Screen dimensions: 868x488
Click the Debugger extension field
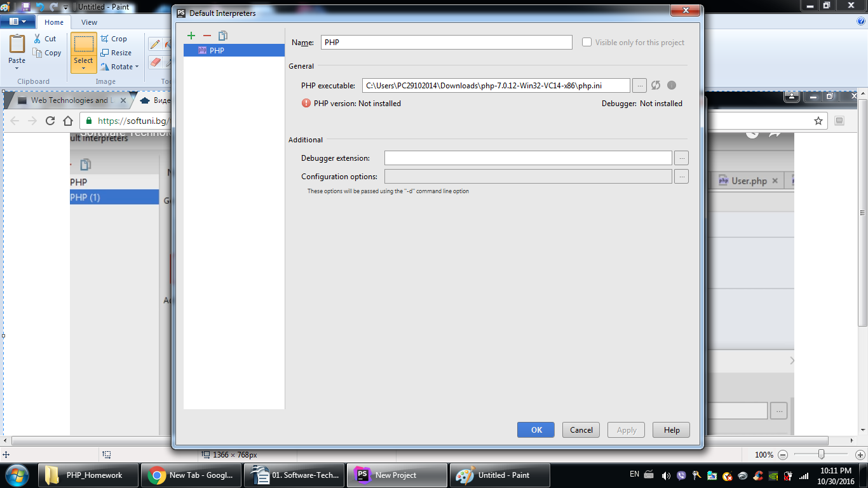(x=528, y=158)
